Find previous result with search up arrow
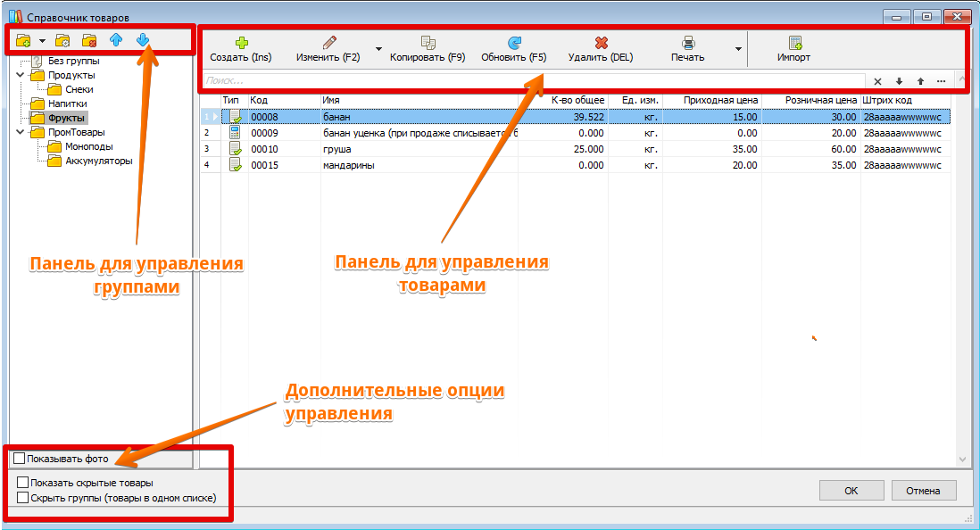The image size is (980, 530). click(x=920, y=81)
